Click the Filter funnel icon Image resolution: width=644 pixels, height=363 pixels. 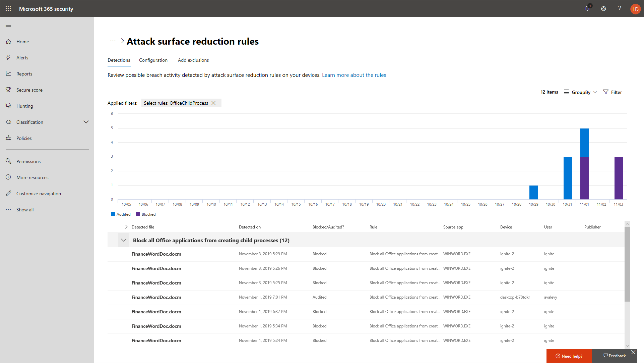click(606, 92)
